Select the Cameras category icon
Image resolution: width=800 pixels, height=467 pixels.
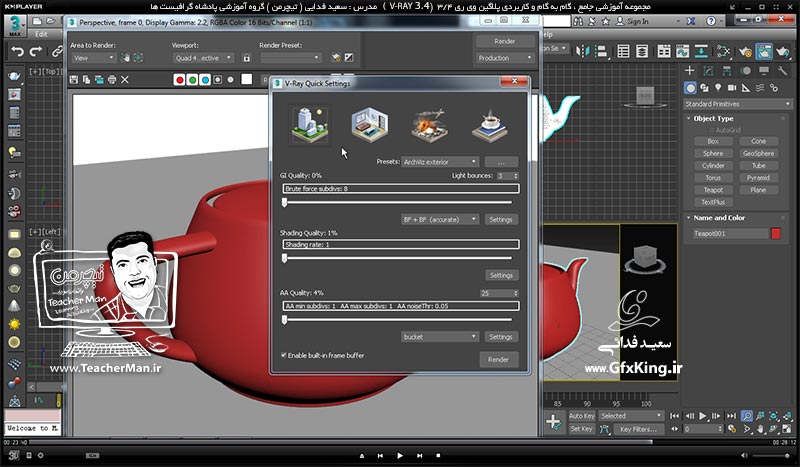tap(732, 88)
